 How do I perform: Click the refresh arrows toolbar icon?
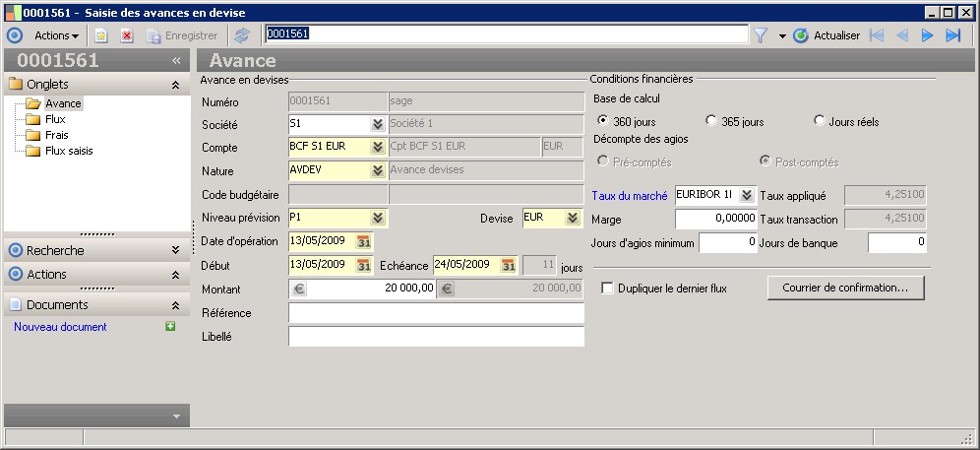(241, 35)
